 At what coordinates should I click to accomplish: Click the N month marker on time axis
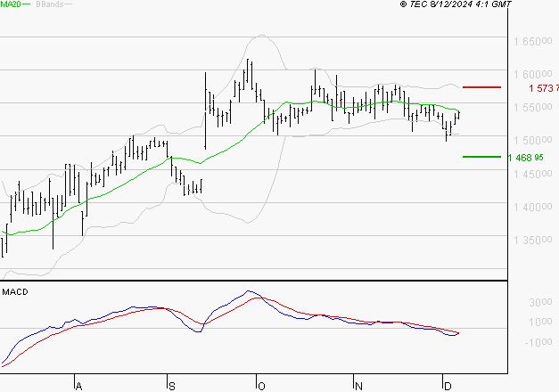tap(358, 387)
